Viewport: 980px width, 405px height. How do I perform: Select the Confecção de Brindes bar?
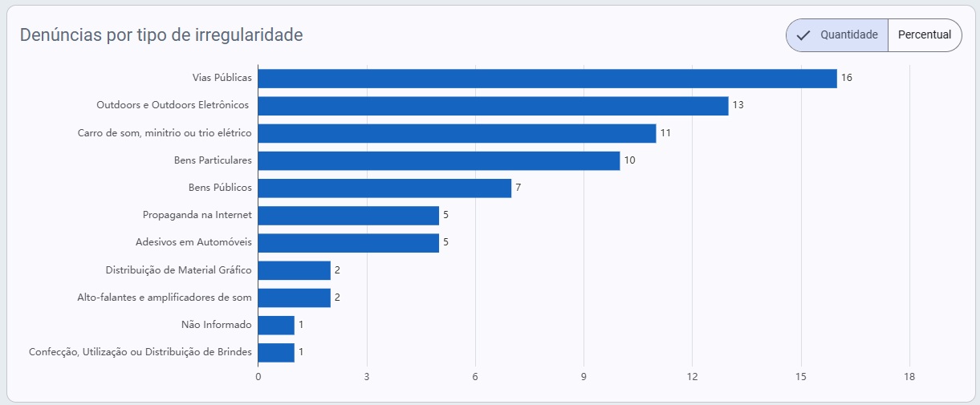tap(276, 352)
